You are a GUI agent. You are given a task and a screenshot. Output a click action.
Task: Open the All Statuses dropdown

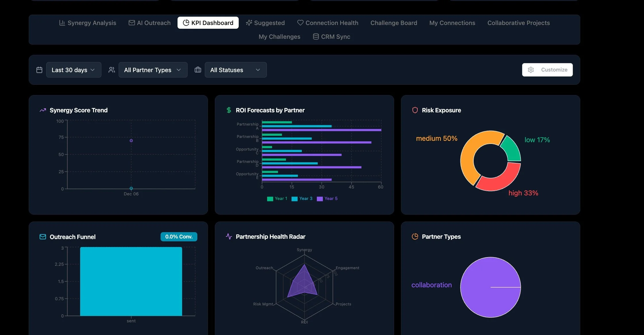236,70
